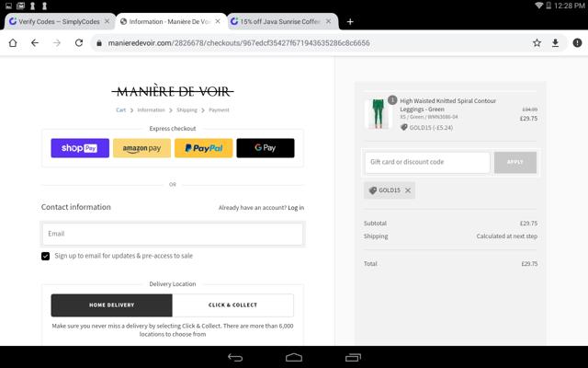Click the Apply discount button
The width and height of the screenshot is (588, 368).
515,162
